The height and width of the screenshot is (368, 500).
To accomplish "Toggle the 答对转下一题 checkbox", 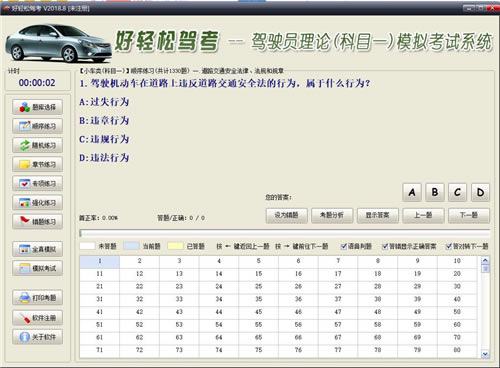I will pos(449,246).
